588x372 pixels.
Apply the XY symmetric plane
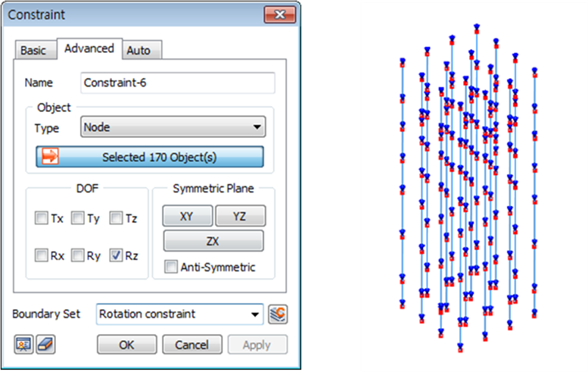[187, 216]
